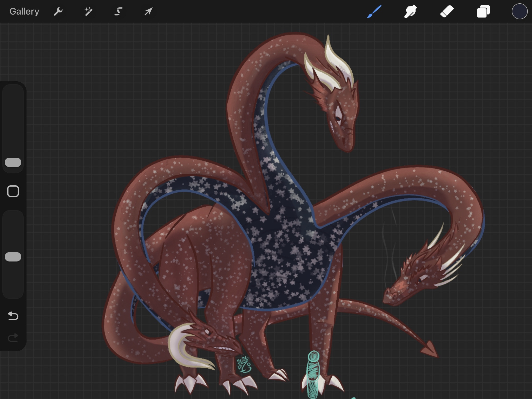This screenshot has height=399, width=532.
Task: Select the Smudge finger tool
Action: click(x=411, y=11)
